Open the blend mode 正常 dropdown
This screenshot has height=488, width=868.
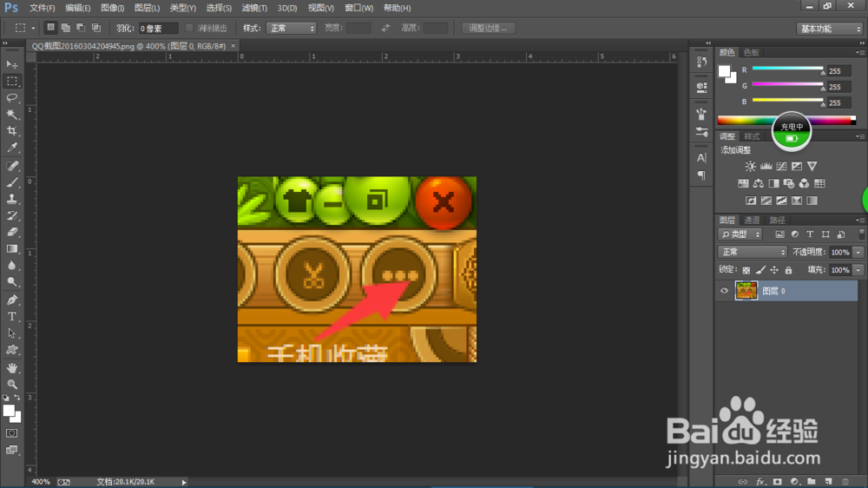coord(753,252)
